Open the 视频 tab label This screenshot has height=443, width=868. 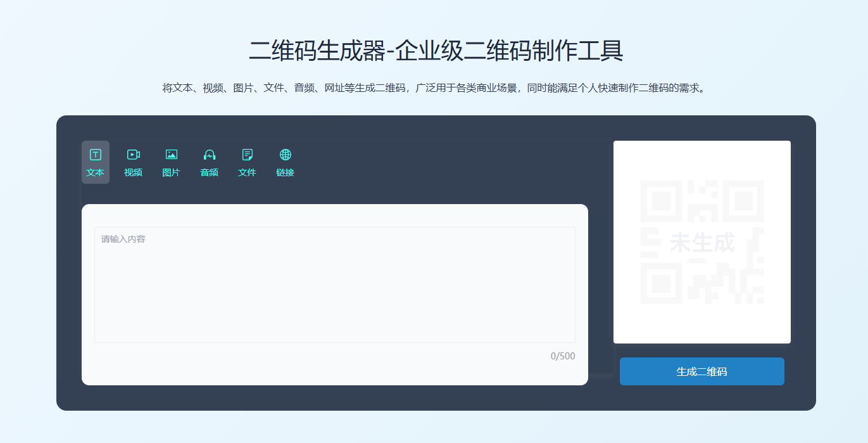(134, 172)
